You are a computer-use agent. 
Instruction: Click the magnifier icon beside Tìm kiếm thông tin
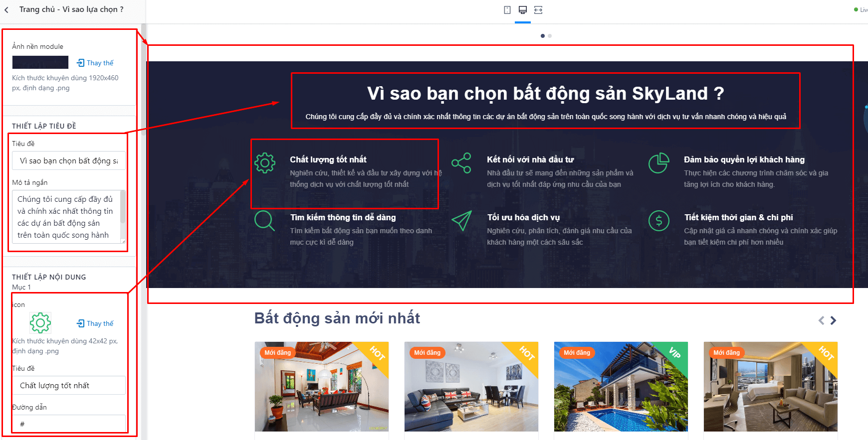[265, 221]
